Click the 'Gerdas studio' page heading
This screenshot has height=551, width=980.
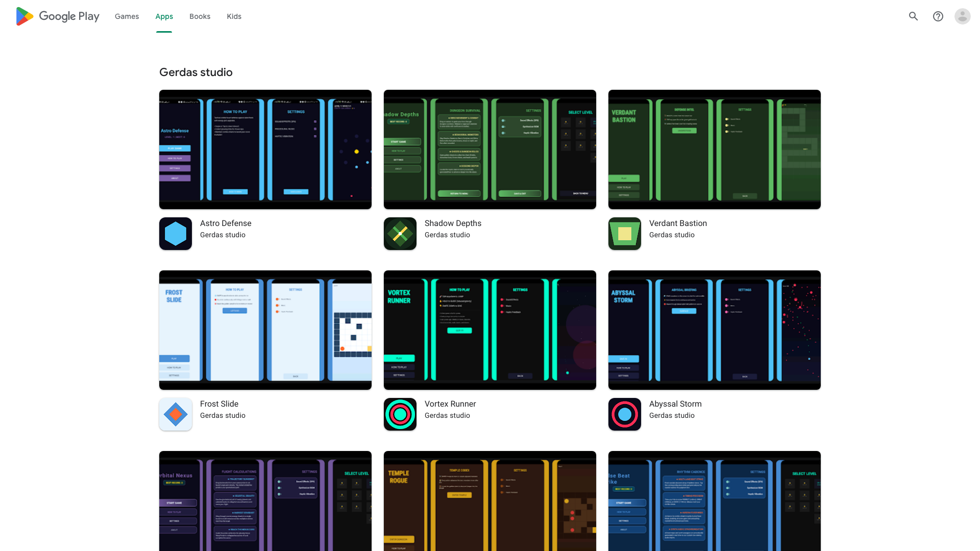coord(196,72)
